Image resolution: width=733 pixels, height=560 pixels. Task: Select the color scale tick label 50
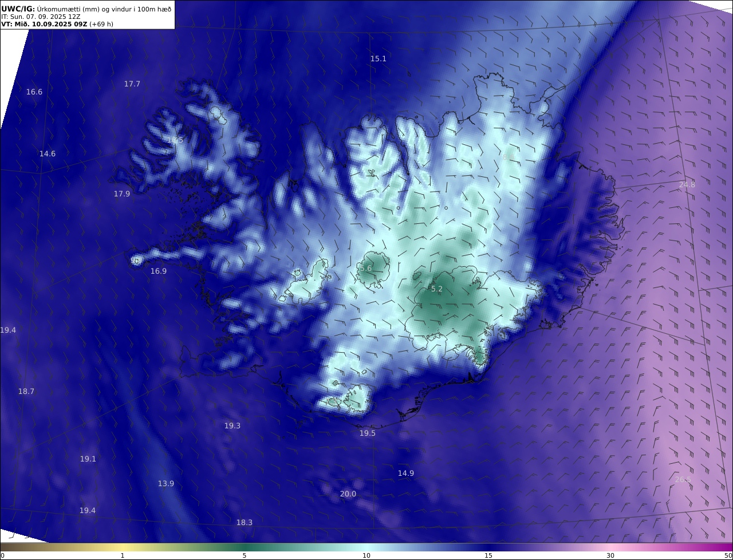pos(728,555)
